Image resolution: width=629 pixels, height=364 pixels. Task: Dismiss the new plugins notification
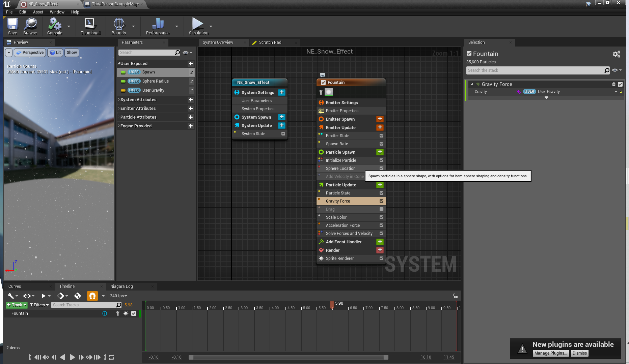579,353
